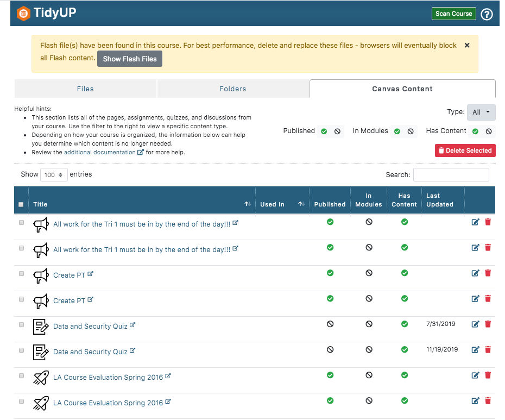Select checkbox for quiz updated 7/31/2019

(x=22, y=325)
